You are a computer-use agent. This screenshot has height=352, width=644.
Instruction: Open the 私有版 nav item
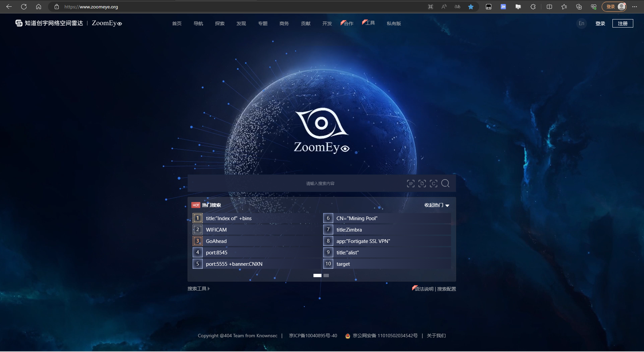pyautogui.click(x=394, y=23)
